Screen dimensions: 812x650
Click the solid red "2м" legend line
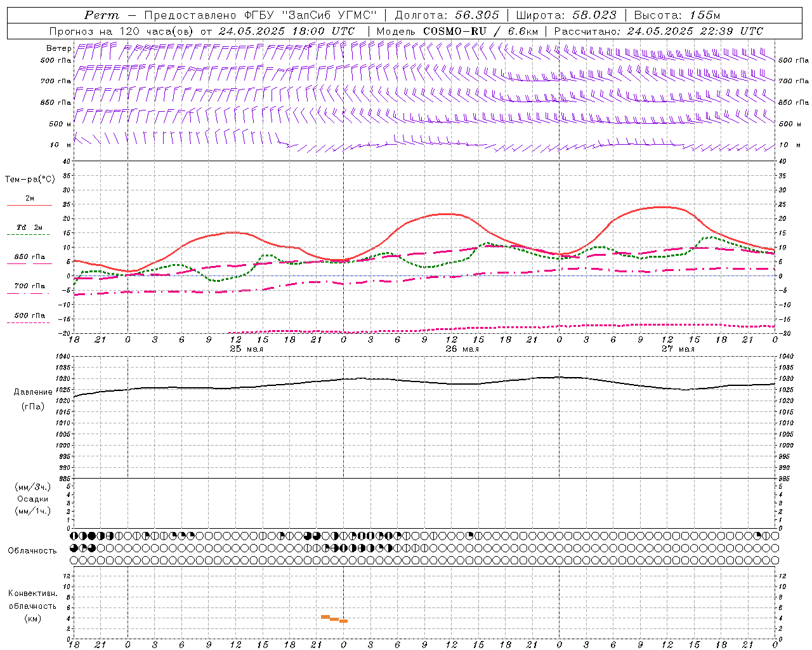pyautogui.click(x=29, y=205)
